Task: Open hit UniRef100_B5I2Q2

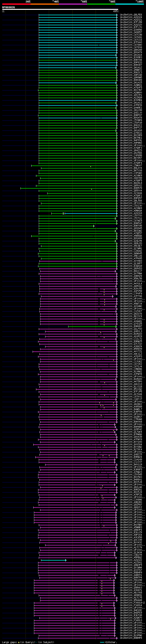Action: tap(131, 389)
